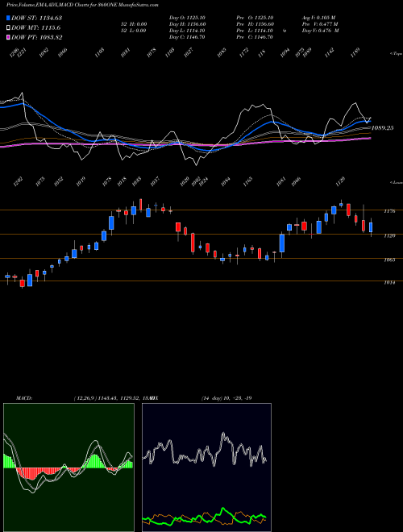The width and height of the screenshot is (403, 532).
Task: Click the white DOW MT legend swatch
Action: coord(8,27)
